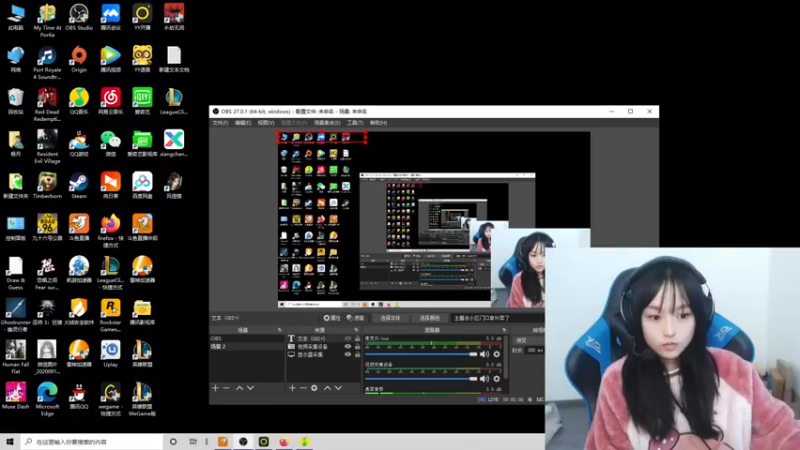Image resolution: width=800 pixels, height=450 pixels.
Task: Select the Draw & Guess desktop icon
Action: pyautogui.click(x=16, y=273)
